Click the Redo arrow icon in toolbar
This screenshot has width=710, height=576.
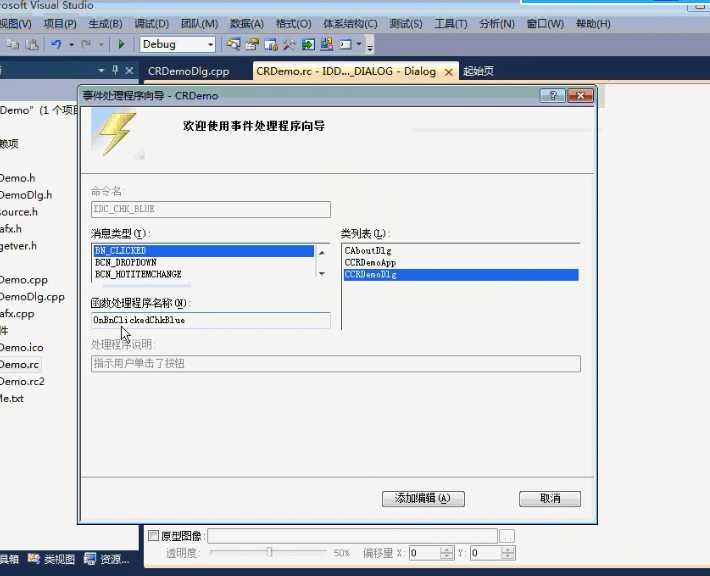(86, 44)
